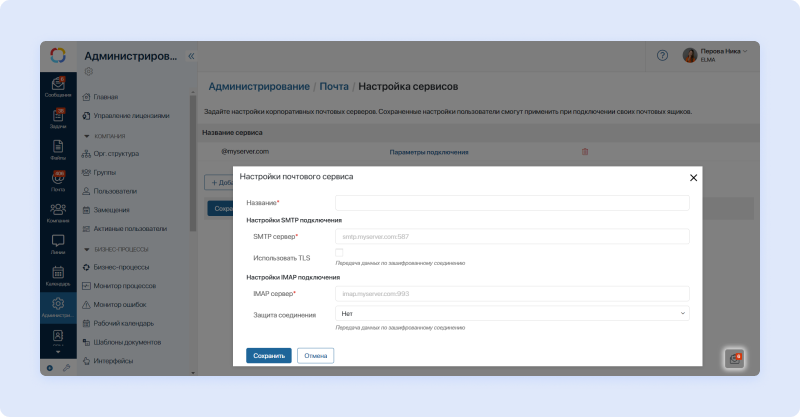
Task: Open Почта section in the sidebar
Action: click(x=58, y=181)
